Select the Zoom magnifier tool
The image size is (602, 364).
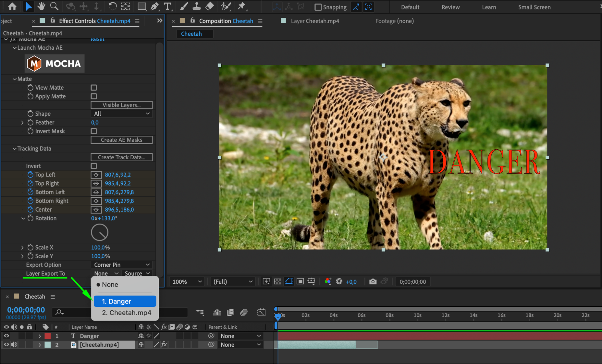54,6
